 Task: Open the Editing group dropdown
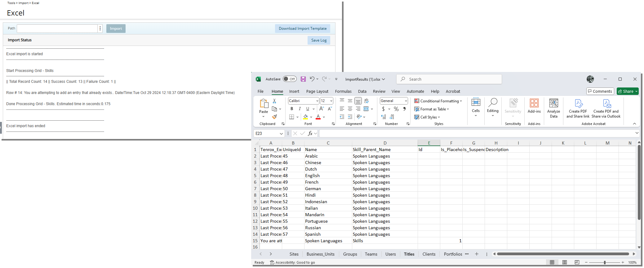click(493, 108)
